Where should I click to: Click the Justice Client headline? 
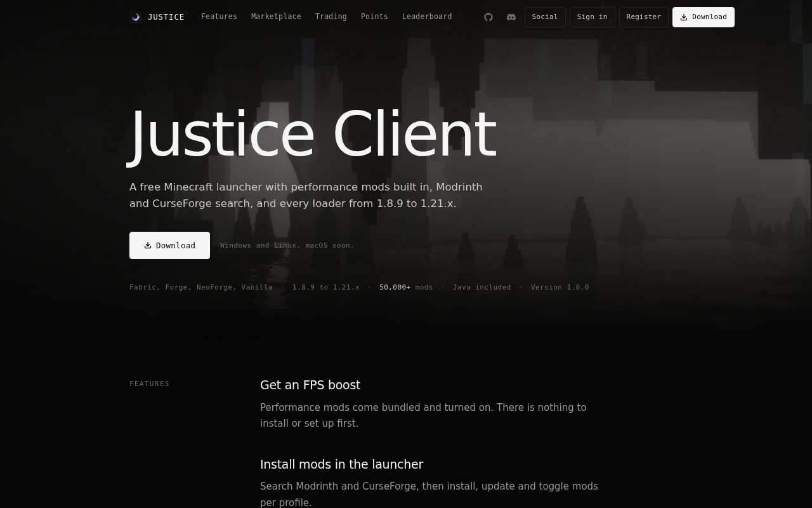click(313, 135)
